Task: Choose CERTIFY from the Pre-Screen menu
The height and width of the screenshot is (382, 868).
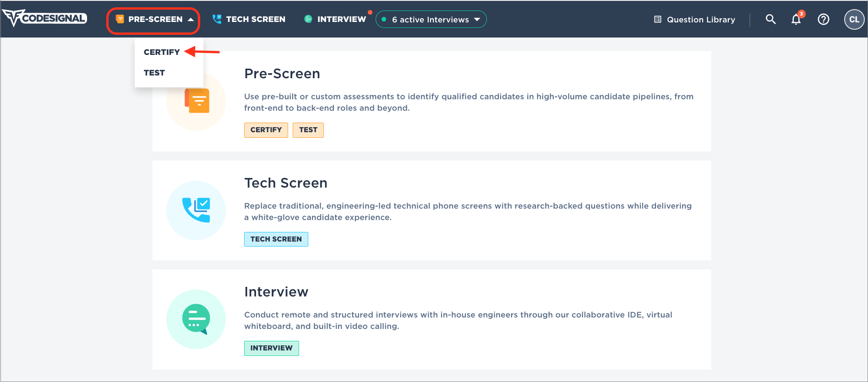Action: coord(162,52)
